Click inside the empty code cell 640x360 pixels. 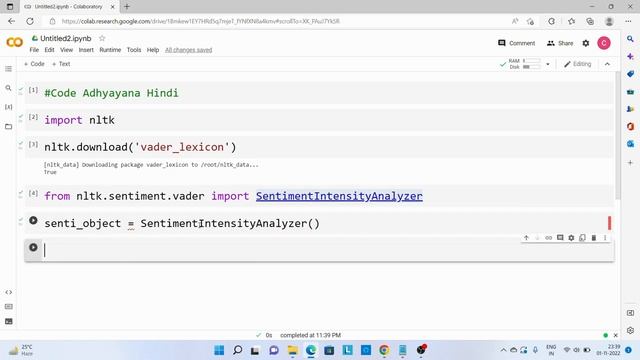(x=327, y=250)
